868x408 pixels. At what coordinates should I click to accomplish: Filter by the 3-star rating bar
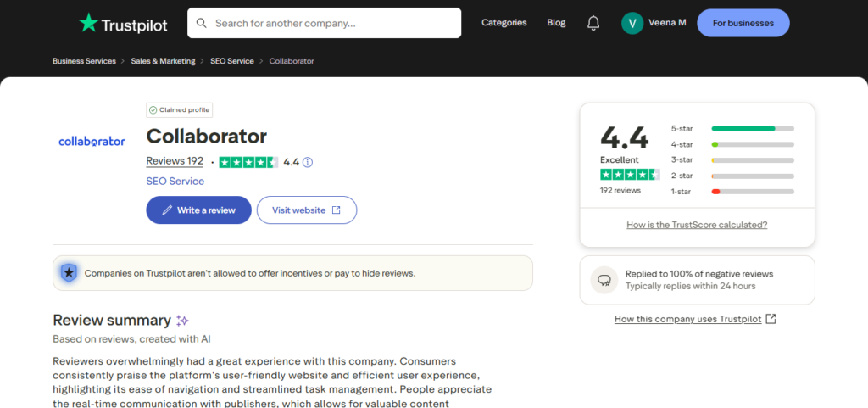click(x=753, y=160)
